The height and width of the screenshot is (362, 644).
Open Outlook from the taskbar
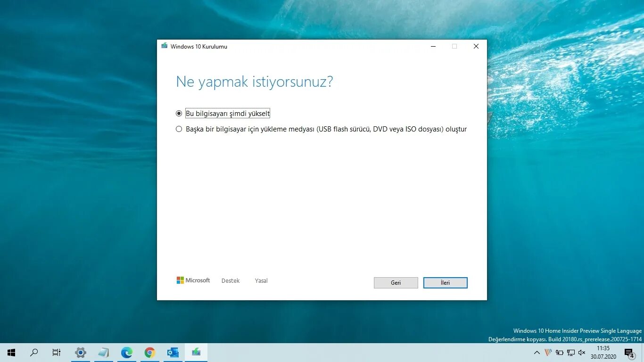173,353
